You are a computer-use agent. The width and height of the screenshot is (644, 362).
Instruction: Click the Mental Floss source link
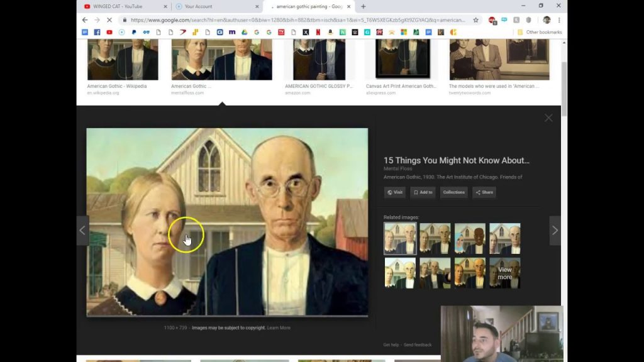coord(397,168)
